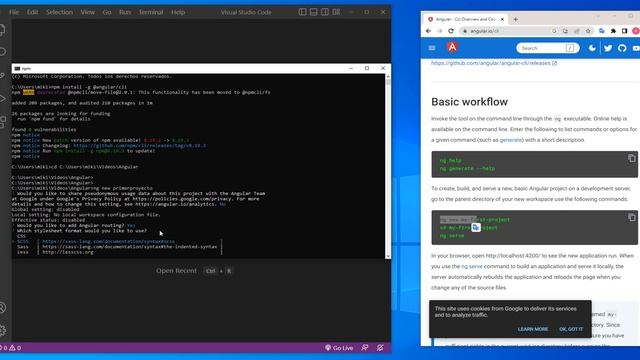The image size is (640, 360).
Task: Click terminal scrollbar up arrow
Action: tap(388, 76)
